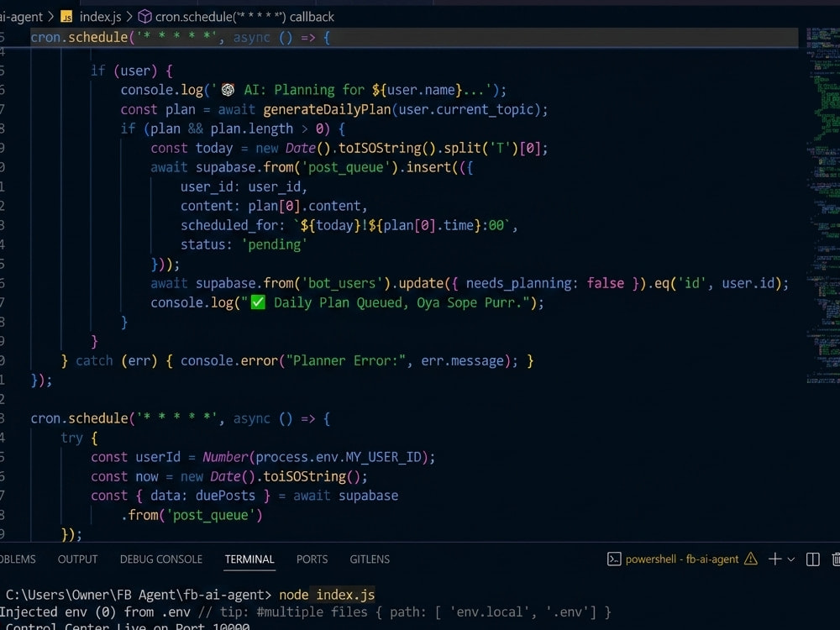Open the PROBLEMS panel tab
This screenshot has width=840, height=630.
(17, 559)
